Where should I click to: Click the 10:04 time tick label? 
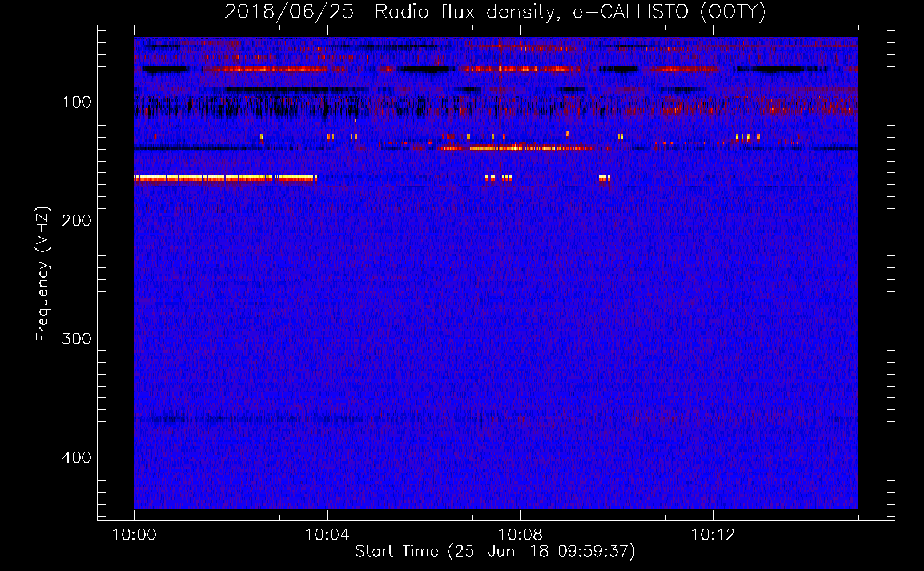click(327, 535)
